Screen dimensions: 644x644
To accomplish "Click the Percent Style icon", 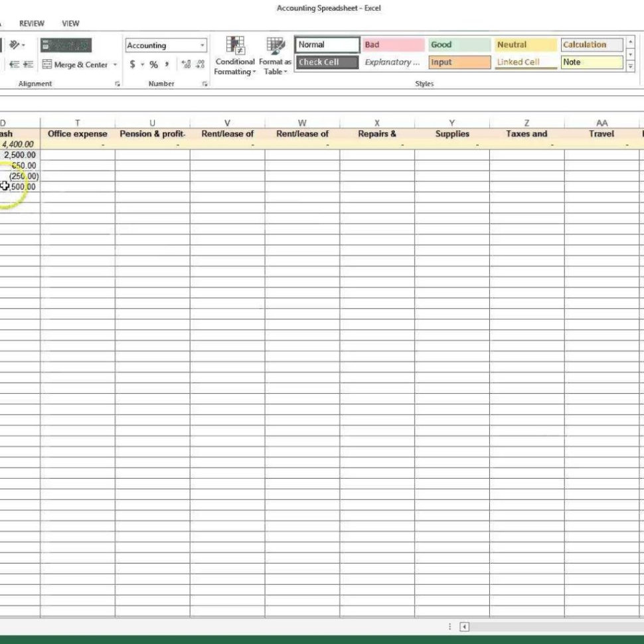I will (153, 64).
